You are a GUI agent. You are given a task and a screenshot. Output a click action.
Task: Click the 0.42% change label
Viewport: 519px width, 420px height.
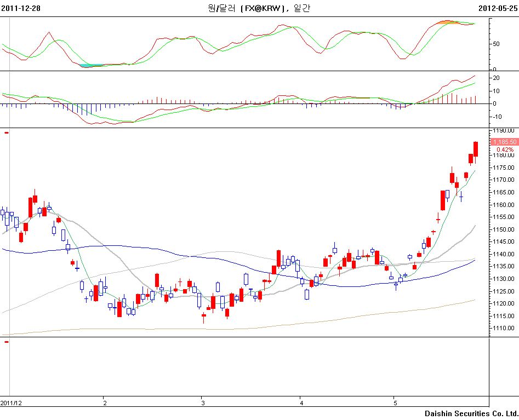point(505,149)
